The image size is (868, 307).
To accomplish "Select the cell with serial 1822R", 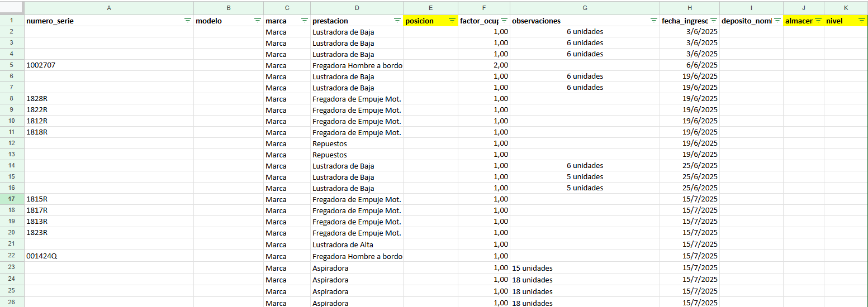I will (109, 110).
